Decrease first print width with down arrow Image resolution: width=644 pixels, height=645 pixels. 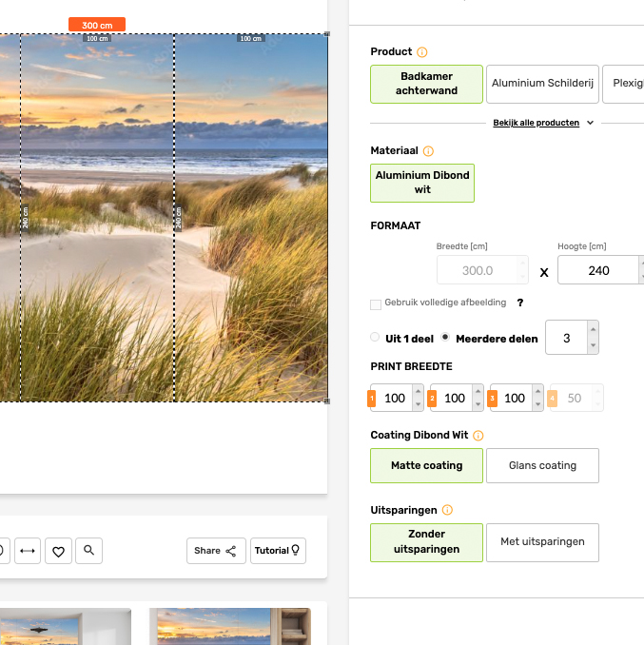tap(418, 405)
